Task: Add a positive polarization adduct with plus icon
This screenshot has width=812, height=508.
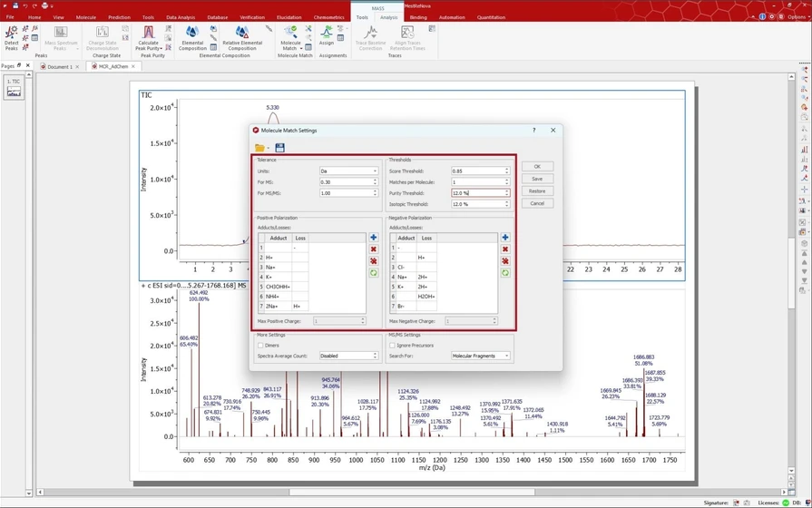Action: 374,237
